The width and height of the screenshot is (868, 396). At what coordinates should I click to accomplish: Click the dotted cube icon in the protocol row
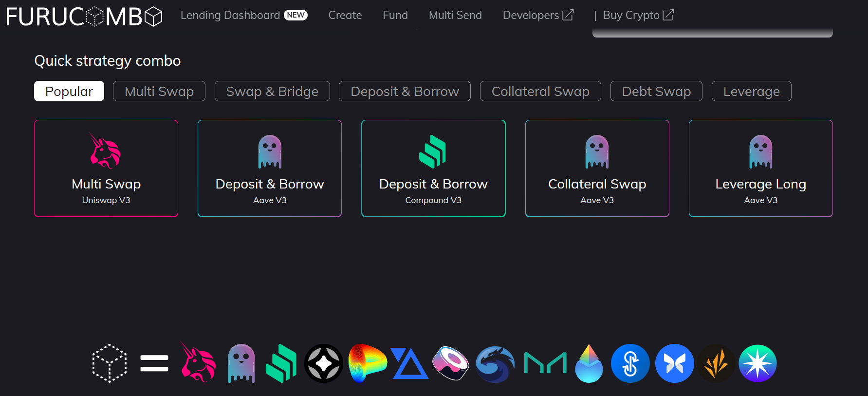click(110, 363)
